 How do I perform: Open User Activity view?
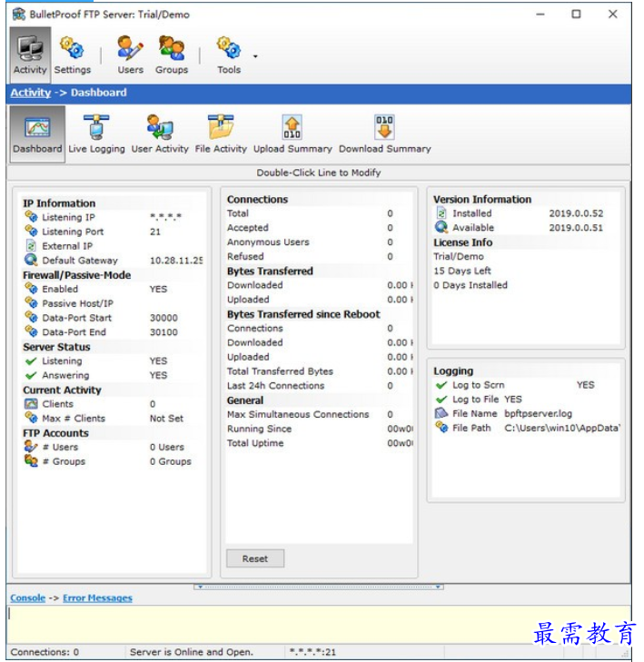[x=160, y=133]
